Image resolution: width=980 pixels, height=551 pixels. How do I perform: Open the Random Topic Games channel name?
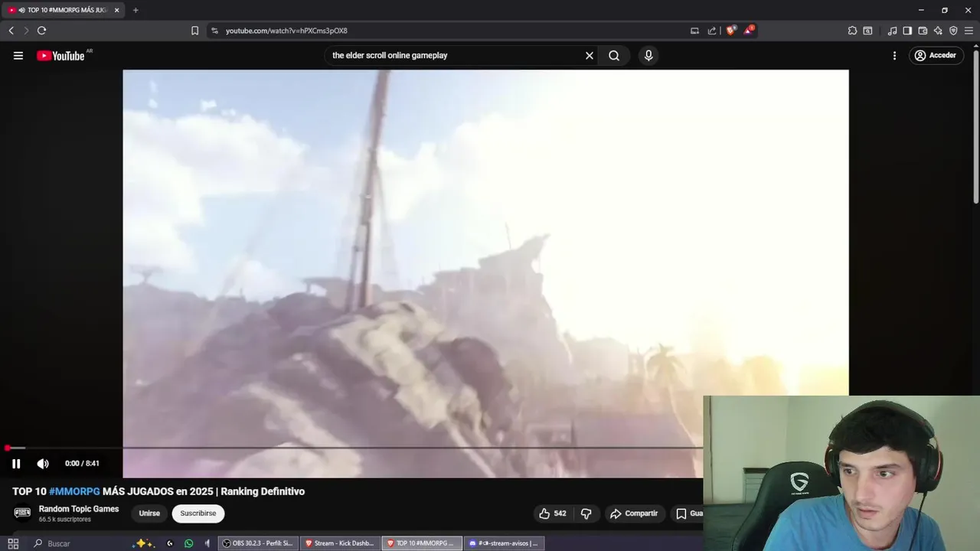[x=79, y=509]
